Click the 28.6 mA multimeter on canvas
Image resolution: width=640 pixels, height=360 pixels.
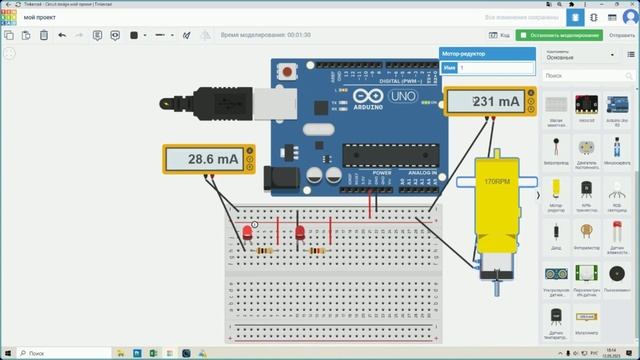[209, 159]
